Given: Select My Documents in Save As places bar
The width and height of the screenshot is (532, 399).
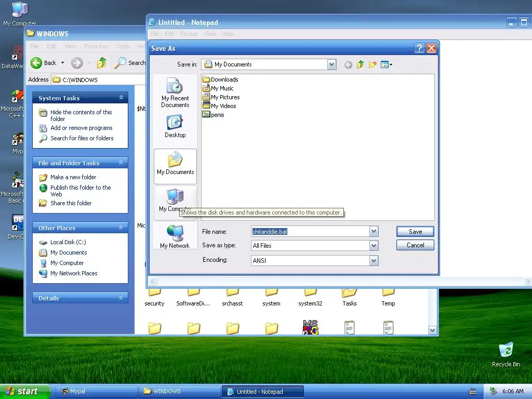Looking at the screenshot, I should [175, 166].
